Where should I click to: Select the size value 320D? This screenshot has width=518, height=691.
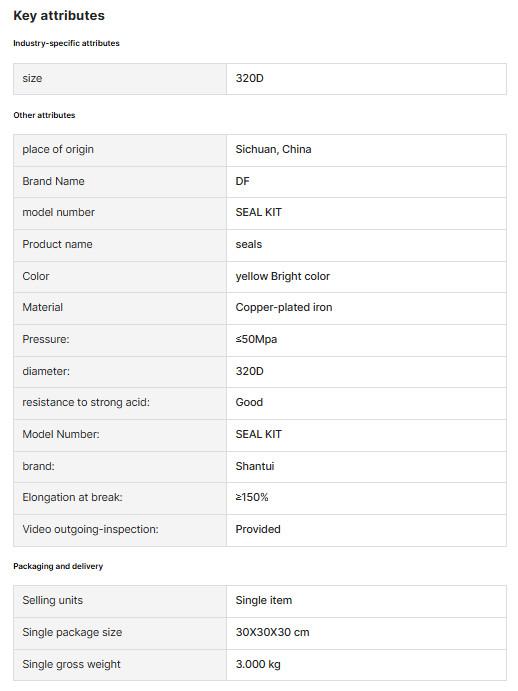tap(250, 78)
